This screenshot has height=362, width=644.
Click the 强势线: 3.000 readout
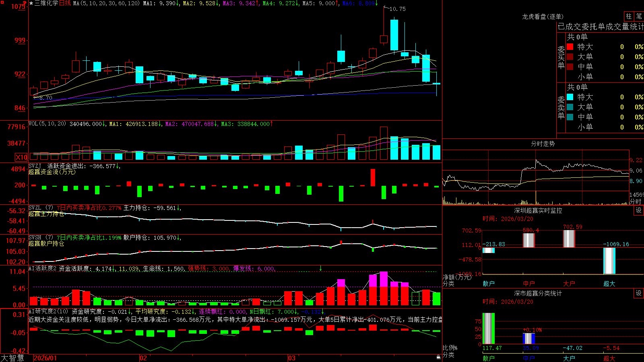(208, 269)
